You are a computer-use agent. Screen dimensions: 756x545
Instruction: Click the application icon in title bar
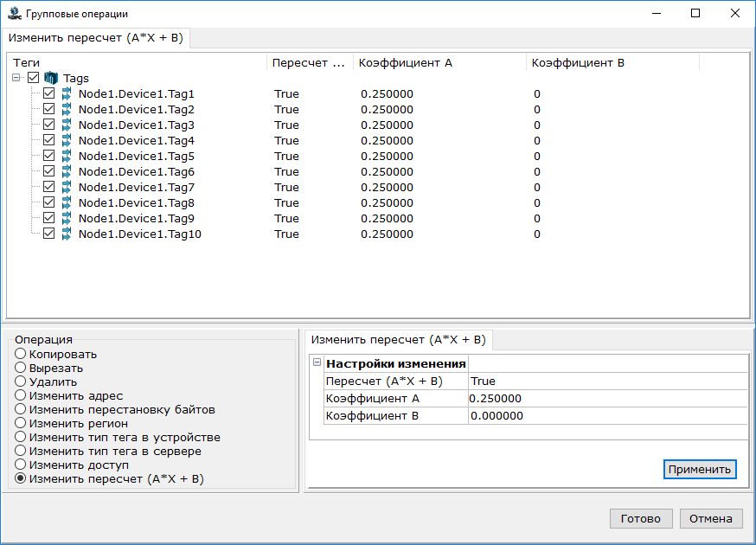tap(12, 13)
